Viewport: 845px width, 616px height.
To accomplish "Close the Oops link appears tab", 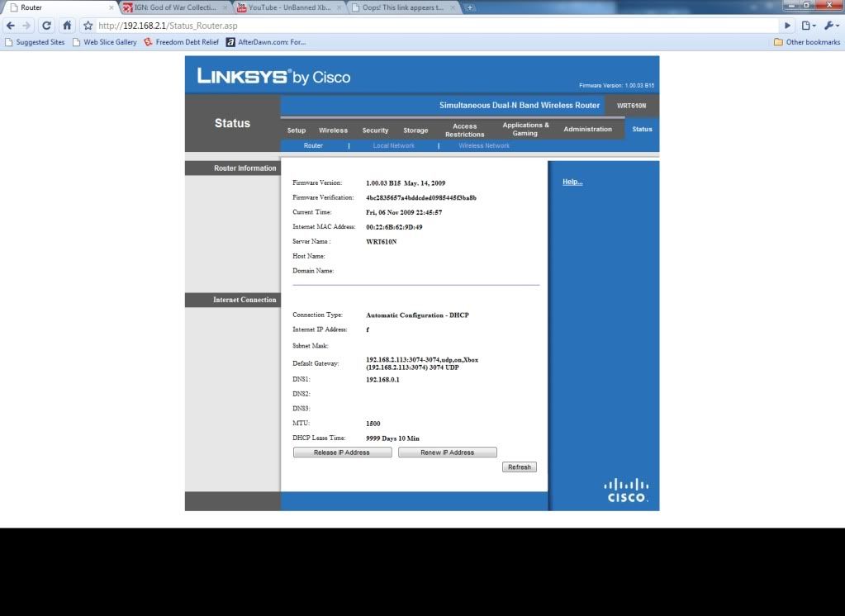I will tap(453, 7).
